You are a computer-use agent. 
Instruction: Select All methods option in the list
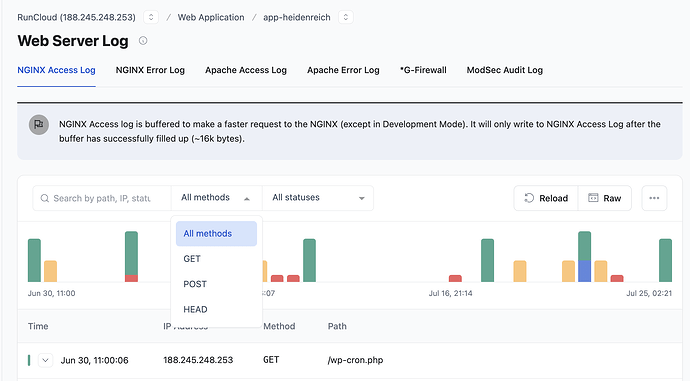pos(216,234)
